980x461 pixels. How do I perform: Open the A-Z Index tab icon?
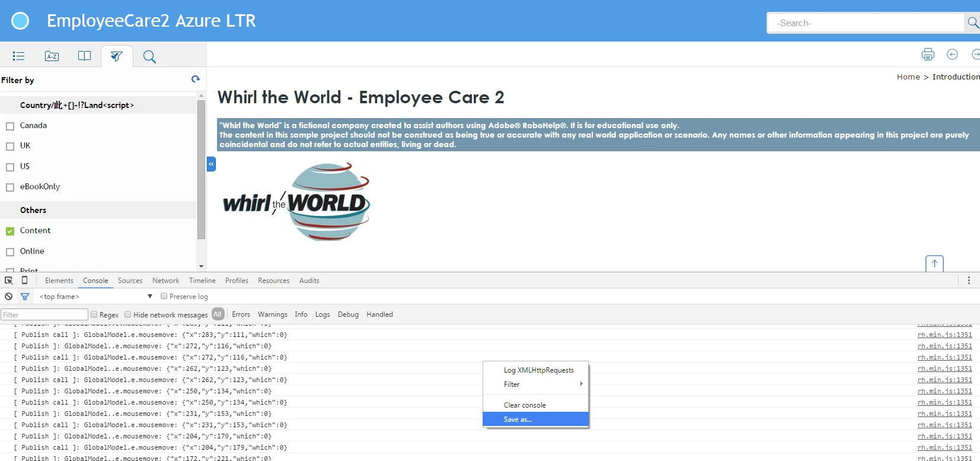52,56
